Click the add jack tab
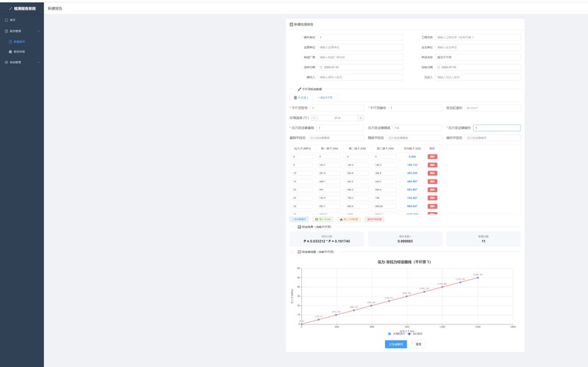This screenshot has height=367, width=588. coord(325,98)
